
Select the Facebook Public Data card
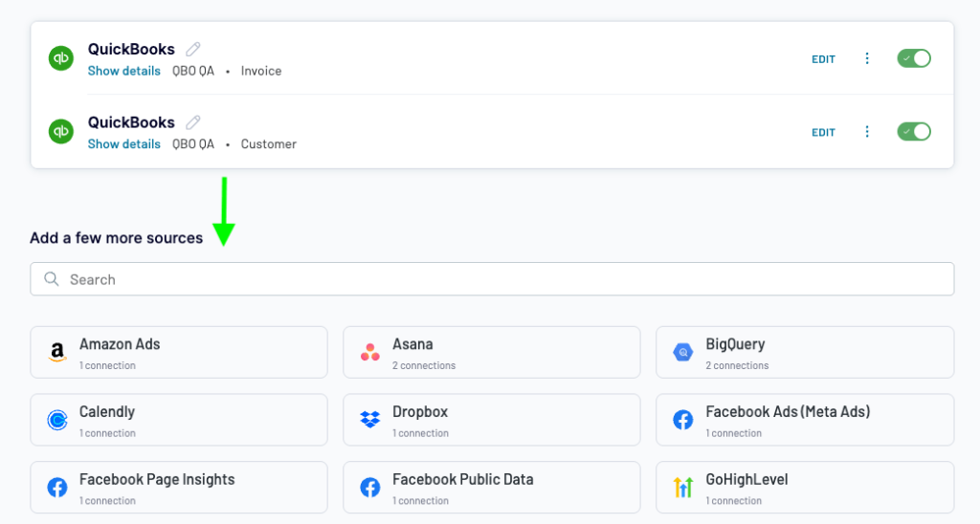492,487
